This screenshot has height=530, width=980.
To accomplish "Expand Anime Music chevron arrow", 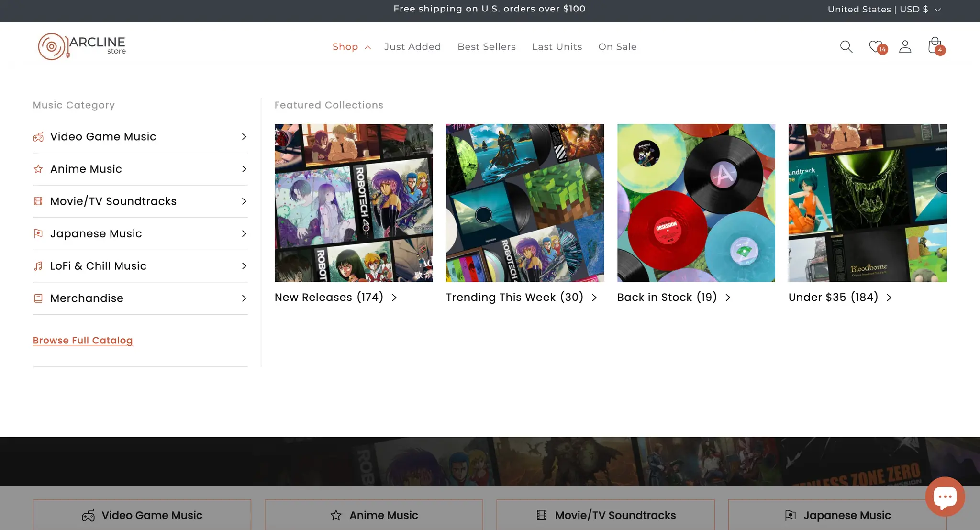I will tap(244, 169).
